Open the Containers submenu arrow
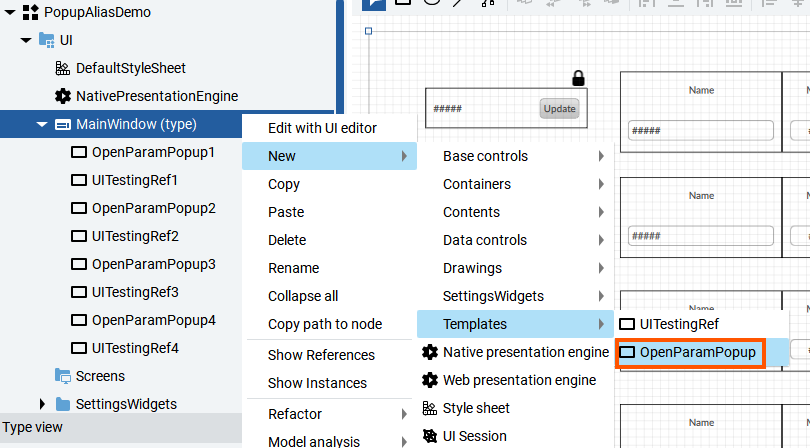 601,184
